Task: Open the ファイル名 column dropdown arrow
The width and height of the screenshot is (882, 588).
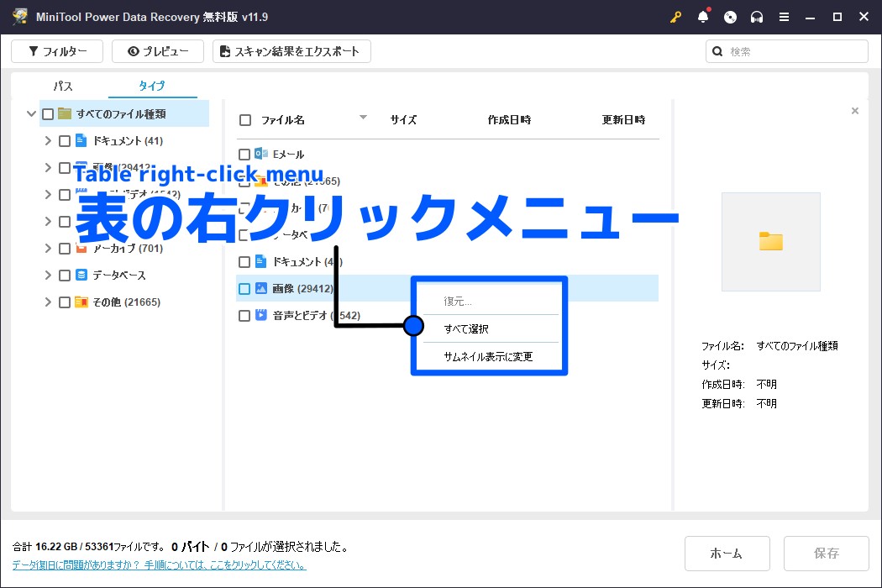Action: click(363, 118)
